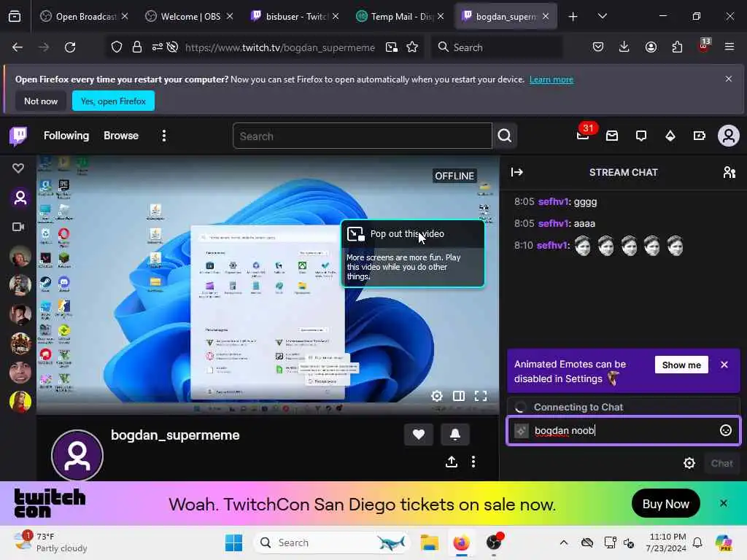Open the more options dots below the bell
Screen dimensions: 747x560
point(473,462)
